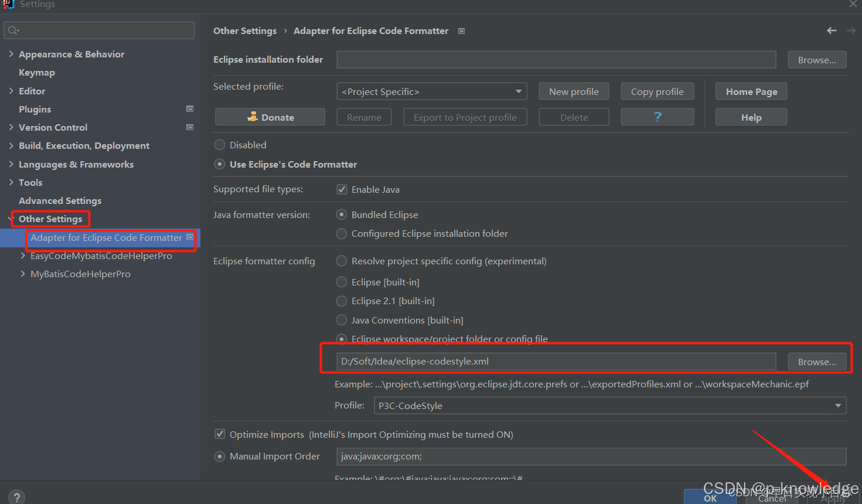This screenshot has width=862, height=504.
Task: Click the New profile button
Action: pyautogui.click(x=574, y=91)
